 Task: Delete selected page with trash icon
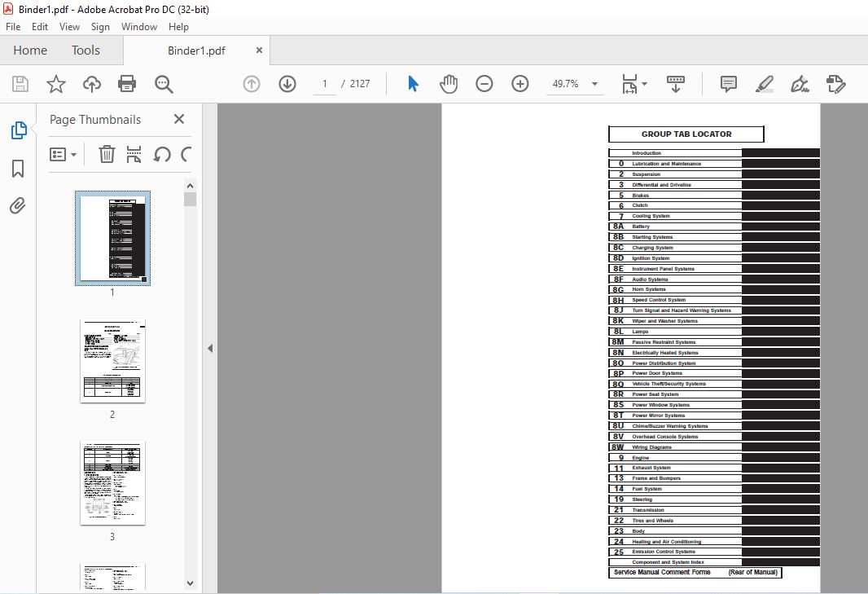pyautogui.click(x=107, y=154)
